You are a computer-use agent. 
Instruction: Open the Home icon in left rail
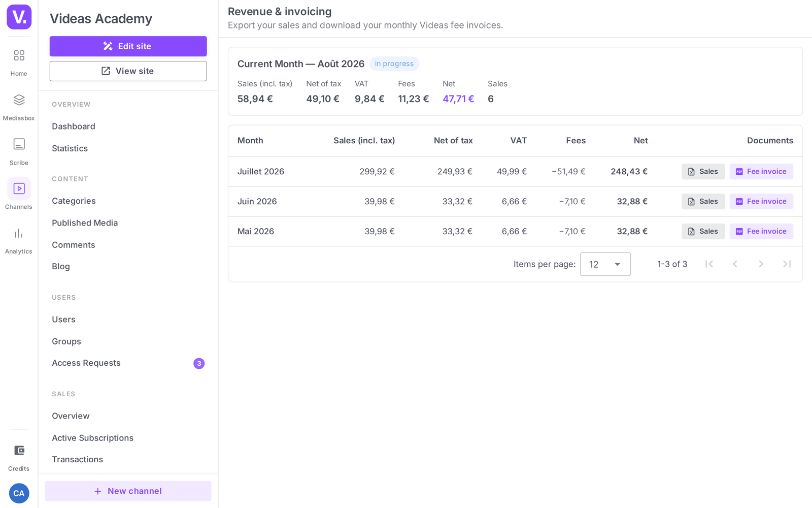tap(19, 55)
